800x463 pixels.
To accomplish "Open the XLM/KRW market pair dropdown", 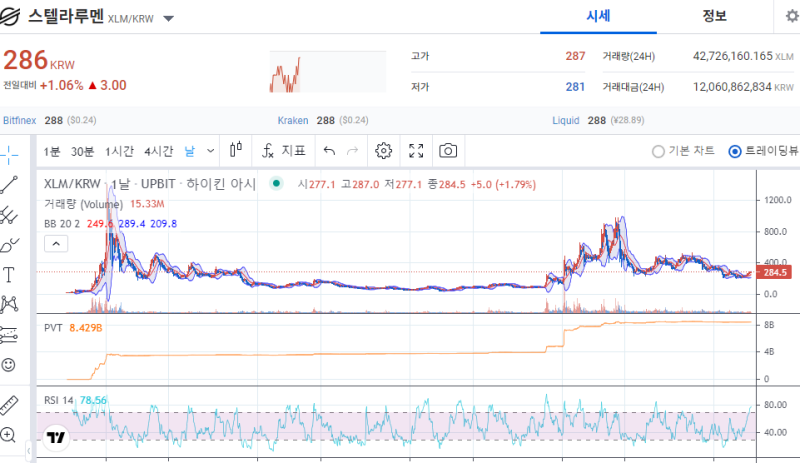I will [x=168, y=19].
